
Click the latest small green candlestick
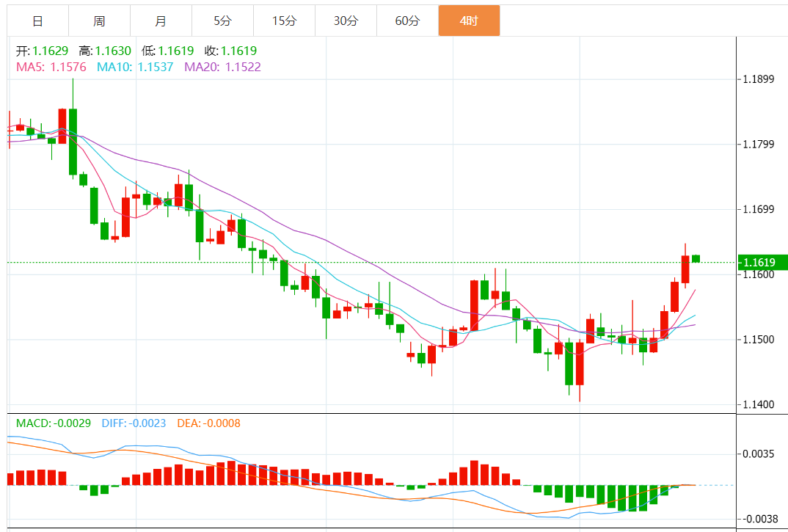696,258
